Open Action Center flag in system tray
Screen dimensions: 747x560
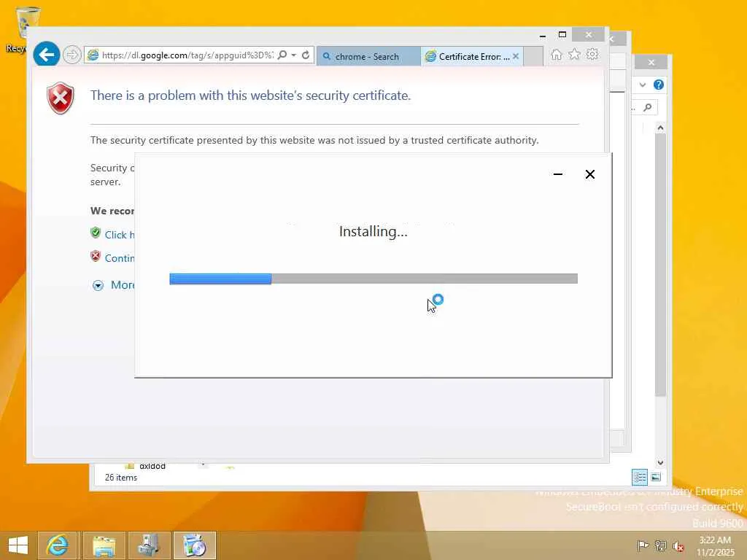(643, 545)
